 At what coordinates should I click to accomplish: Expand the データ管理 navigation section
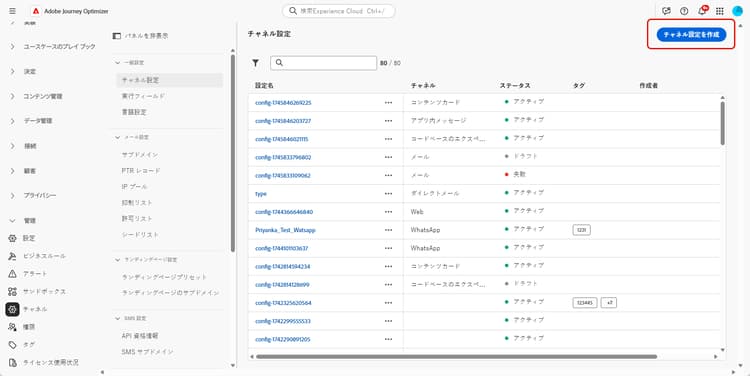pyautogui.click(x=12, y=121)
